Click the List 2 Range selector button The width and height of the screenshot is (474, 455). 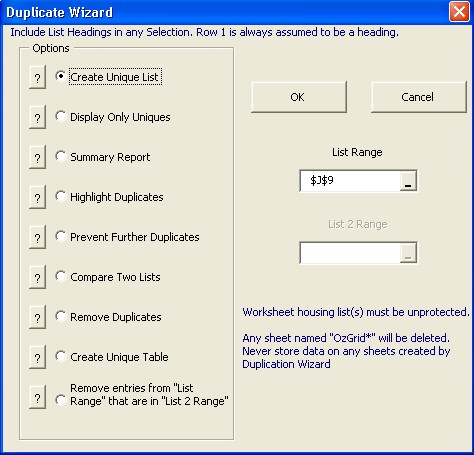(408, 253)
